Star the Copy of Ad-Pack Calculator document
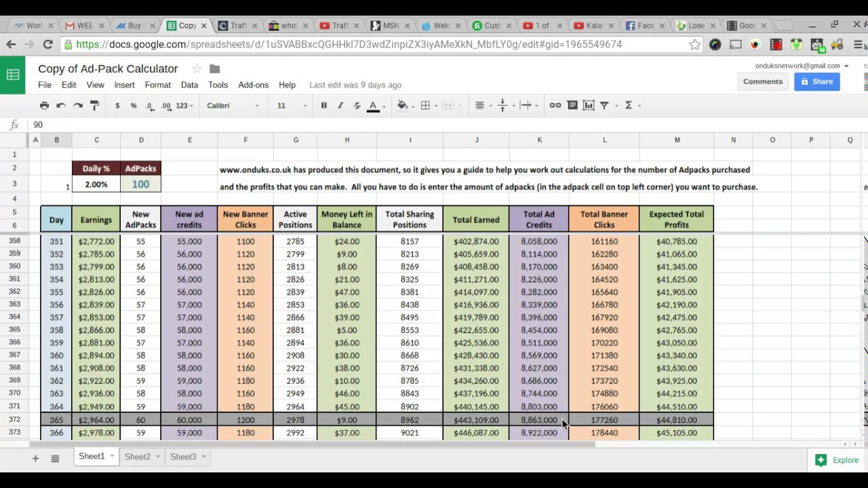Viewport: 868px width, 488px height. pyautogui.click(x=197, y=68)
